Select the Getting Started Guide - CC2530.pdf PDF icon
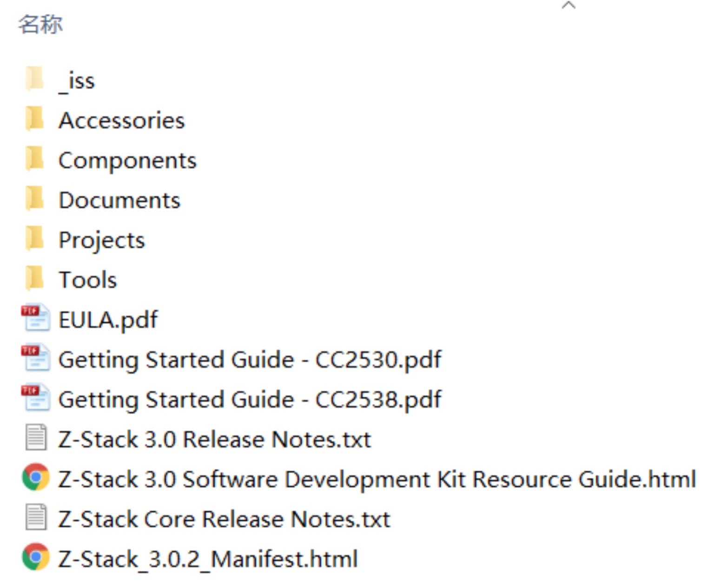The height and width of the screenshot is (586, 728). [x=35, y=359]
